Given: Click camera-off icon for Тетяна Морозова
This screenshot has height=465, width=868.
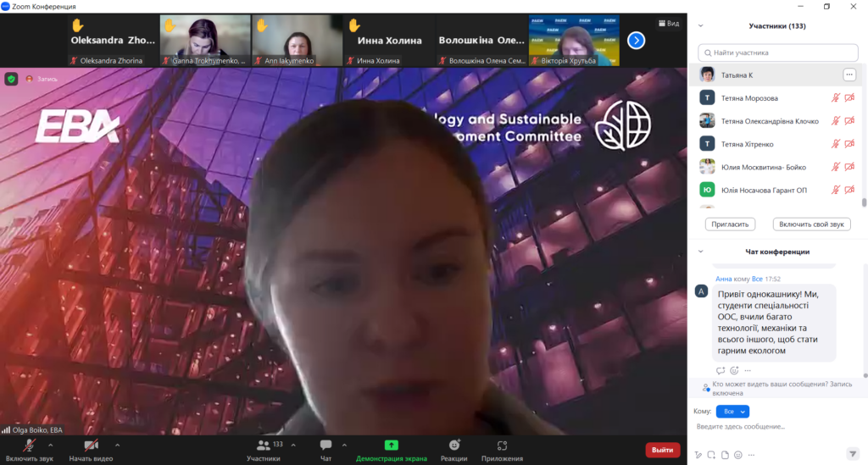Looking at the screenshot, I should tap(849, 98).
